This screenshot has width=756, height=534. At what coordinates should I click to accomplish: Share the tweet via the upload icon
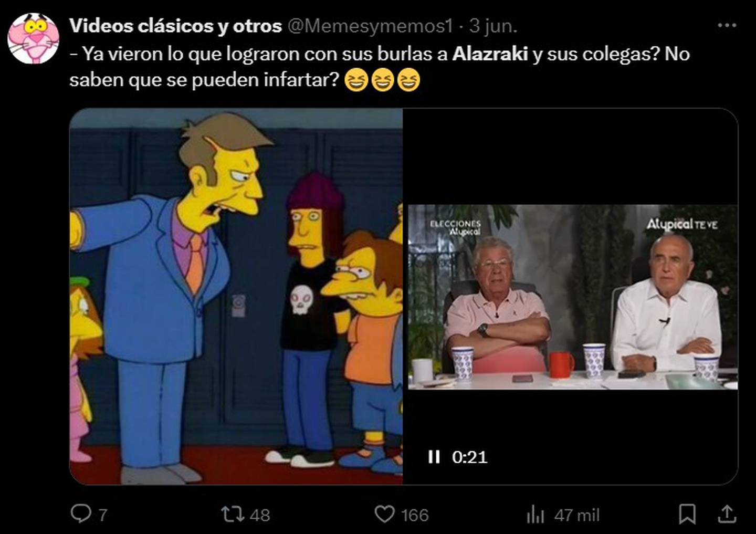[x=727, y=514]
